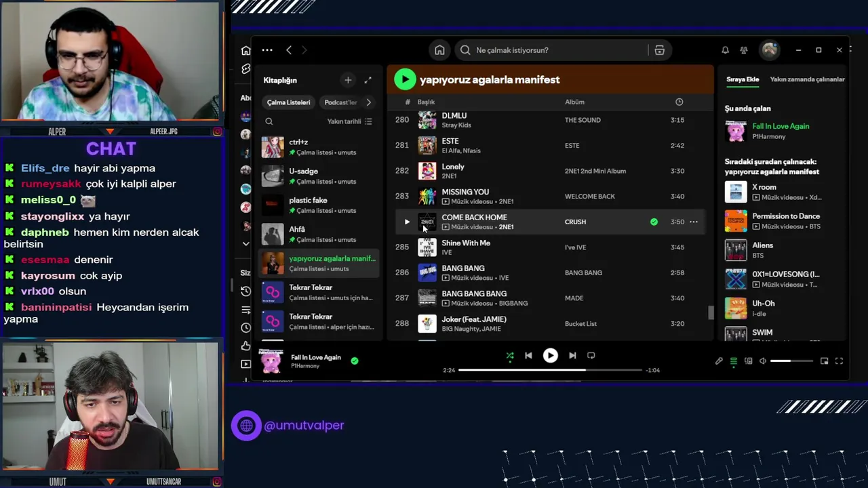Screen dimensions: 868x488
Task: Toggle the saved checkmark next to 'Fall In Love Again'
Action: [x=354, y=361]
